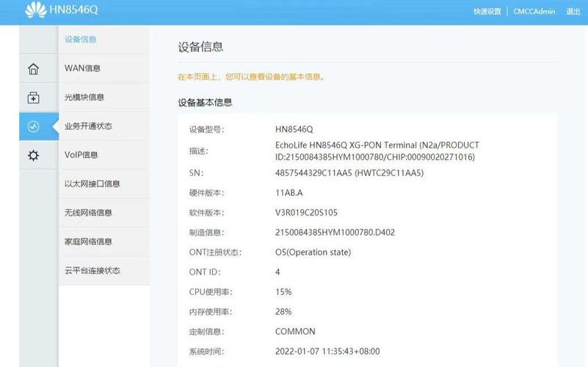Viewport: 588px width, 367px height.
Task: Click memory usage value 28%
Action: point(283,312)
